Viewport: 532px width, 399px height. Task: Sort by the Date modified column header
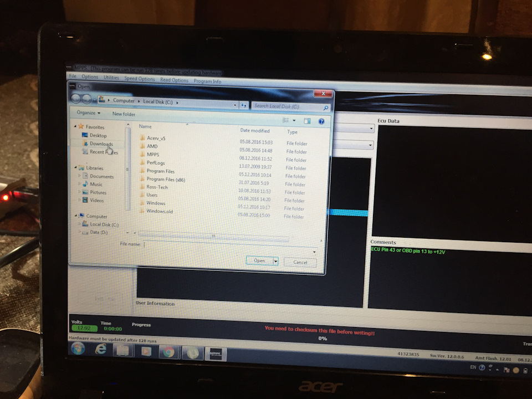point(255,131)
